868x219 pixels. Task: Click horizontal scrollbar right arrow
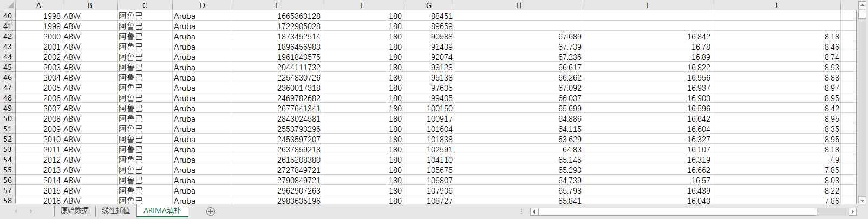click(x=852, y=211)
